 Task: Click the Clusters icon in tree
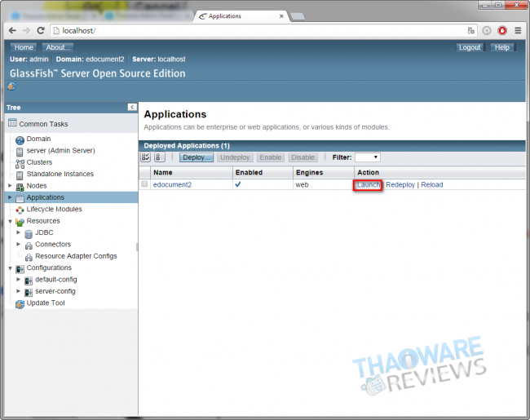(x=20, y=164)
